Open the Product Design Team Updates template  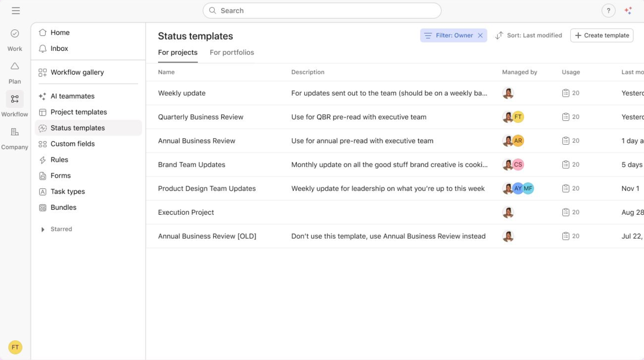pyautogui.click(x=207, y=188)
